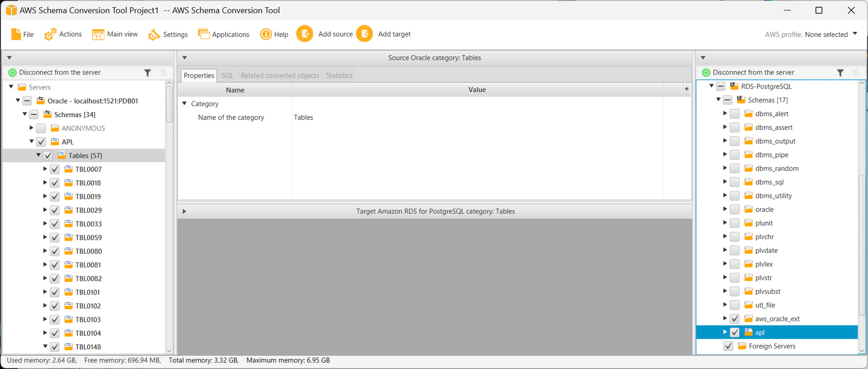Collapse the Source Oracle category panel
The width and height of the screenshot is (868, 369).
184,58
